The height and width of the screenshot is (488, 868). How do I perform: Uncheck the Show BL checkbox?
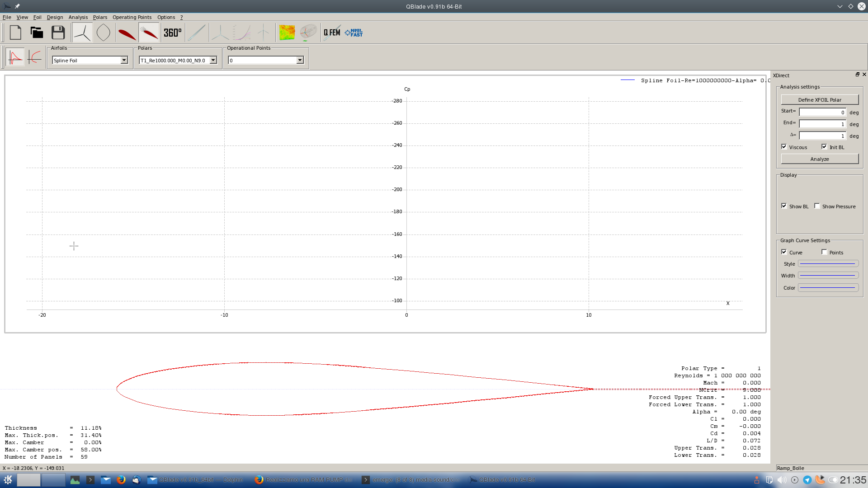coord(784,206)
